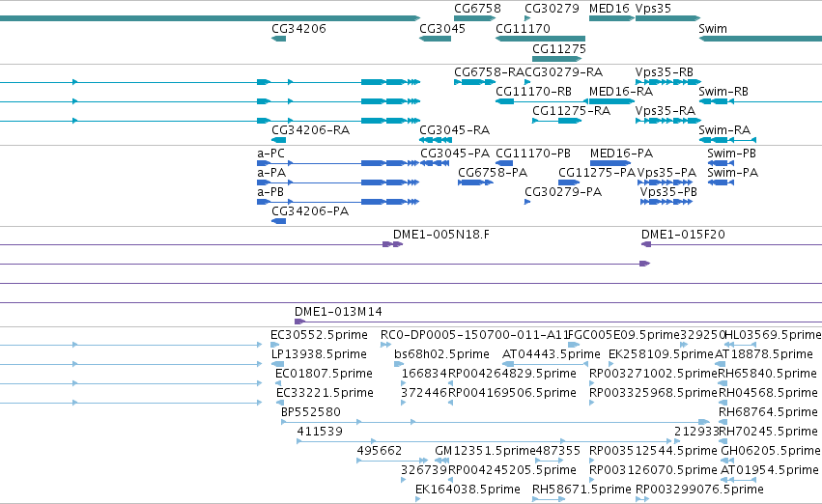This screenshot has width=822, height=504.
Task: Click the CG30279-PA protein label
Action: pos(563,193)
